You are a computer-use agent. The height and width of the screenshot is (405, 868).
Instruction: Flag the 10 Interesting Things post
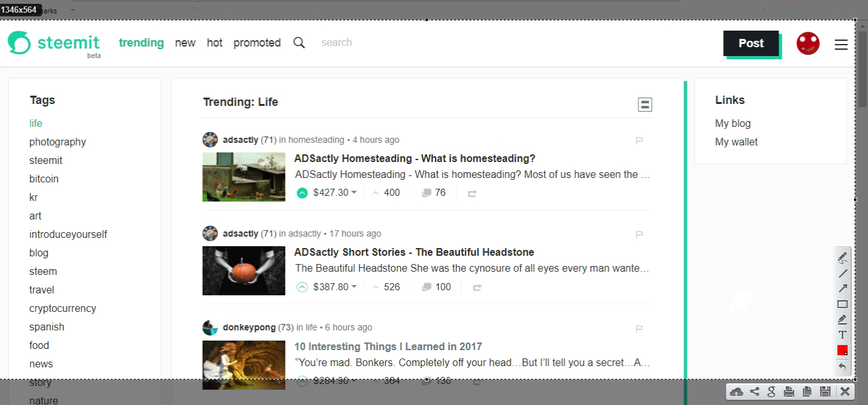(639, 328)
